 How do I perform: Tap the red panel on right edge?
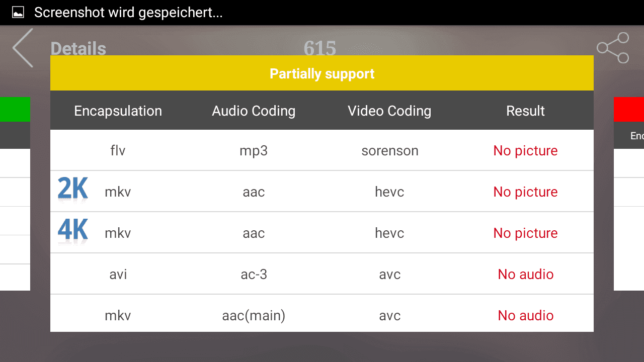pos(629,110)
